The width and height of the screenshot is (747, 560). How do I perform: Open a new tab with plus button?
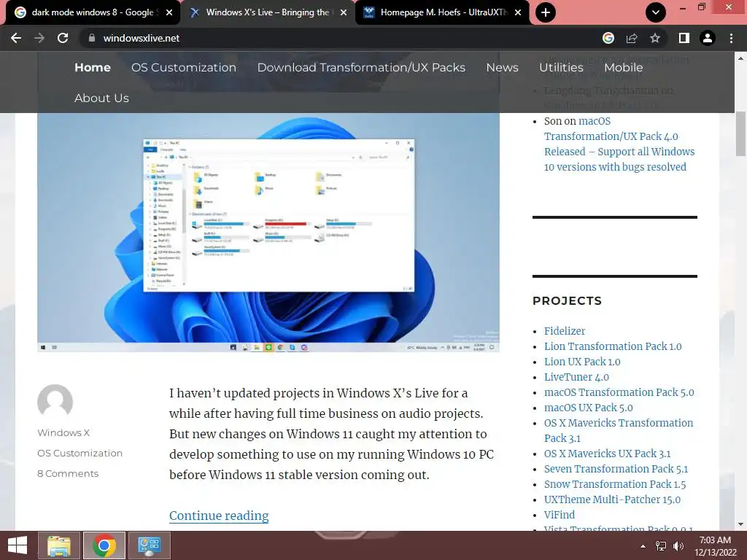tap(546, 12)
